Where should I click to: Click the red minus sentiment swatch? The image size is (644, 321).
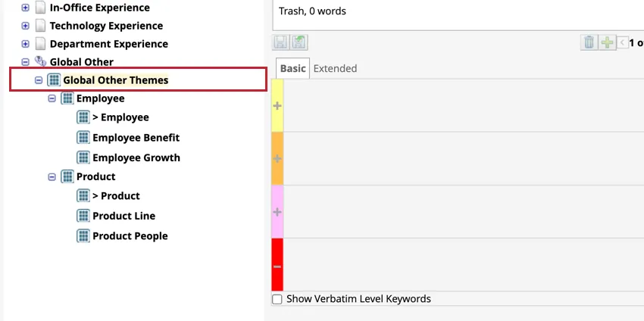(x=277, y=266)
